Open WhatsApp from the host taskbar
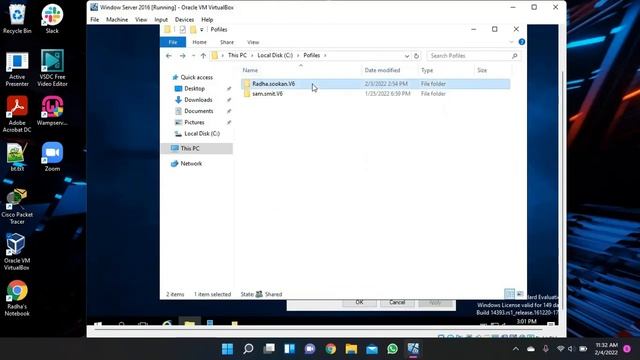The height and width of the screenshot is (360, 640). (x=392, y=349)
